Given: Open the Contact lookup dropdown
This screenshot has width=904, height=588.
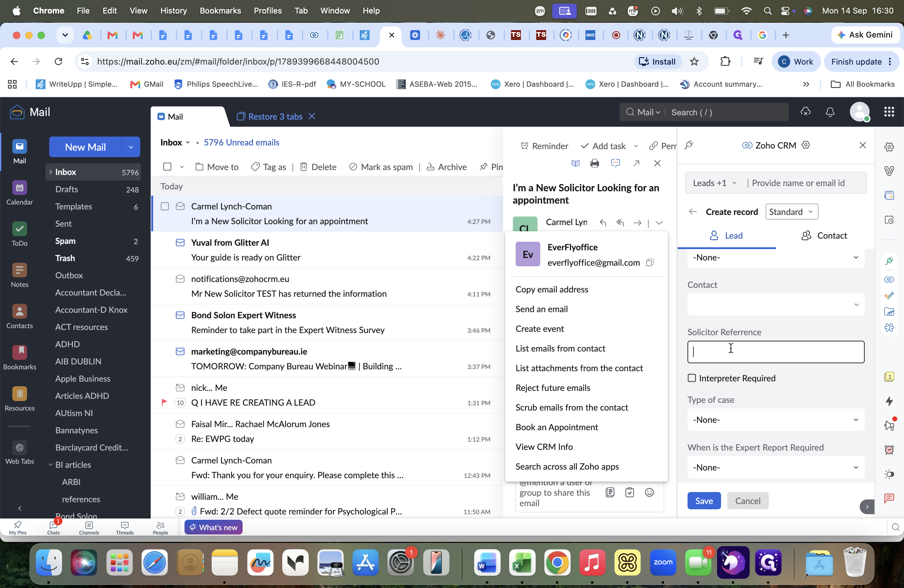Looking at the screenshot, I should [775, 304].
